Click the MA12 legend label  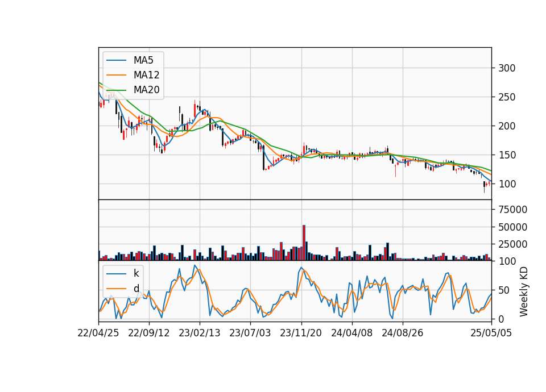pos(146,75)
